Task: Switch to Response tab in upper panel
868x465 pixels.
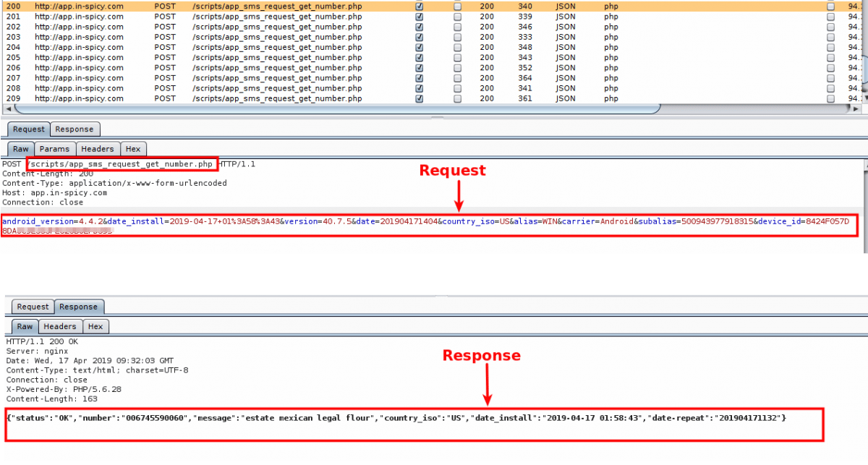Action: pos(75,129)
